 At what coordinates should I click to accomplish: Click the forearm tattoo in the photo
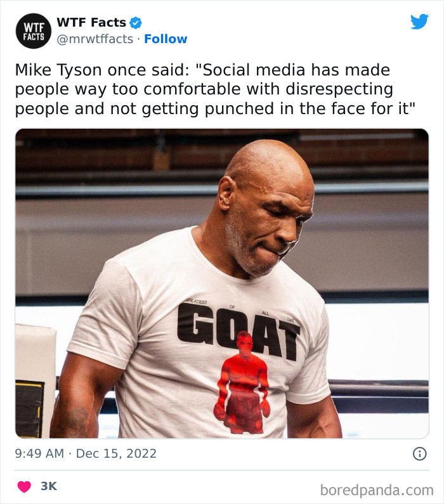(72, 423)
